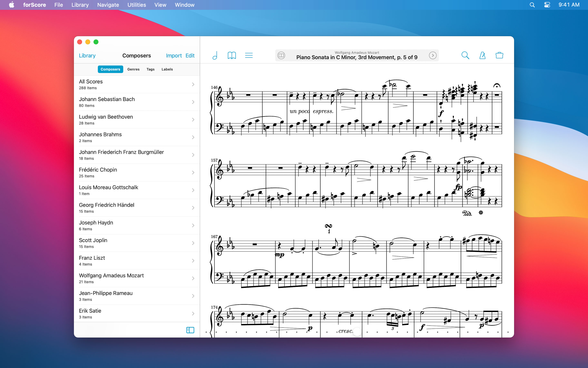The image size is (588, 368).
Task: Open the View menu
Action: point(160,5)
